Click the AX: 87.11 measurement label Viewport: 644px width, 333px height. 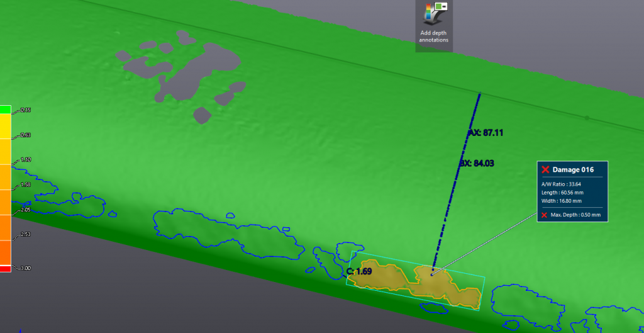tap(486, 133)
